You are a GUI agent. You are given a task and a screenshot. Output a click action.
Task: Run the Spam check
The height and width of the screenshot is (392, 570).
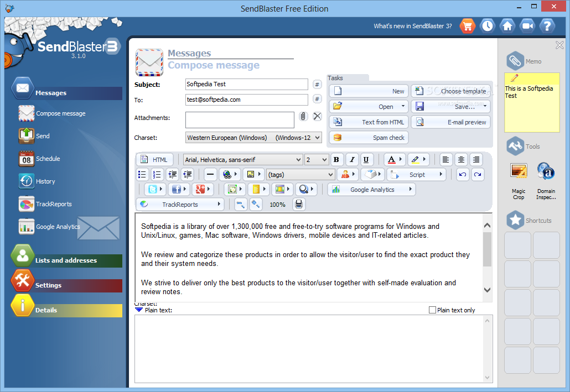[x=369, y=138]
